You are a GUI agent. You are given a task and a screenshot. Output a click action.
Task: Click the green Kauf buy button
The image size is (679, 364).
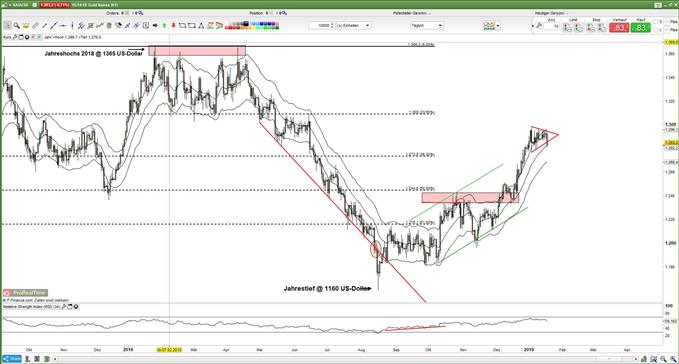pos(640,28)
